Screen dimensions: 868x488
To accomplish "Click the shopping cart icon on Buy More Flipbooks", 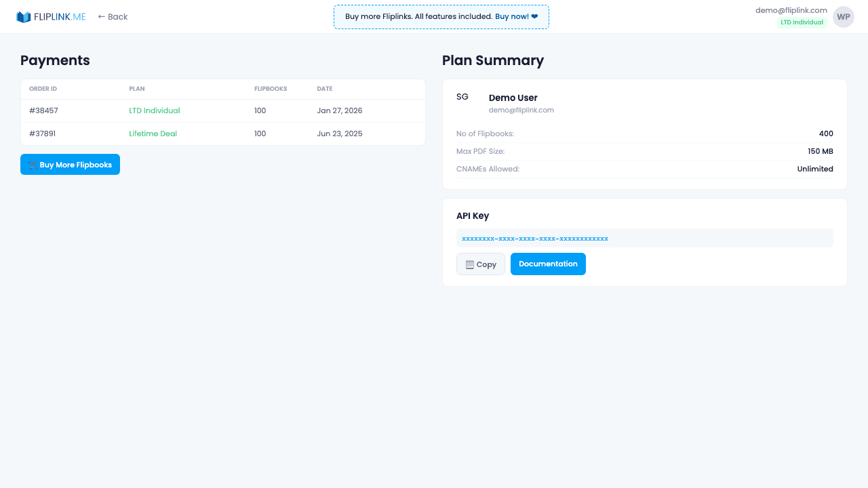I will [33, 164].
